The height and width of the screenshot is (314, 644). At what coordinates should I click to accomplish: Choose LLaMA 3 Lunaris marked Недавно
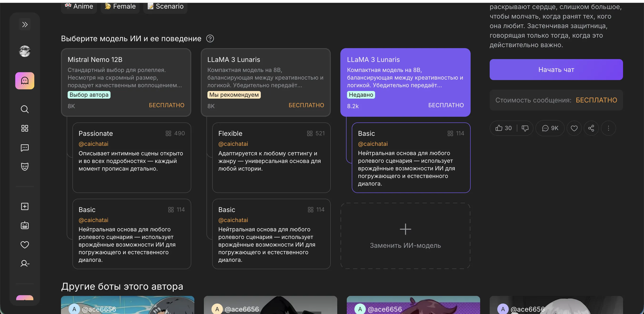pyautogui.click(x=405, y=82)
